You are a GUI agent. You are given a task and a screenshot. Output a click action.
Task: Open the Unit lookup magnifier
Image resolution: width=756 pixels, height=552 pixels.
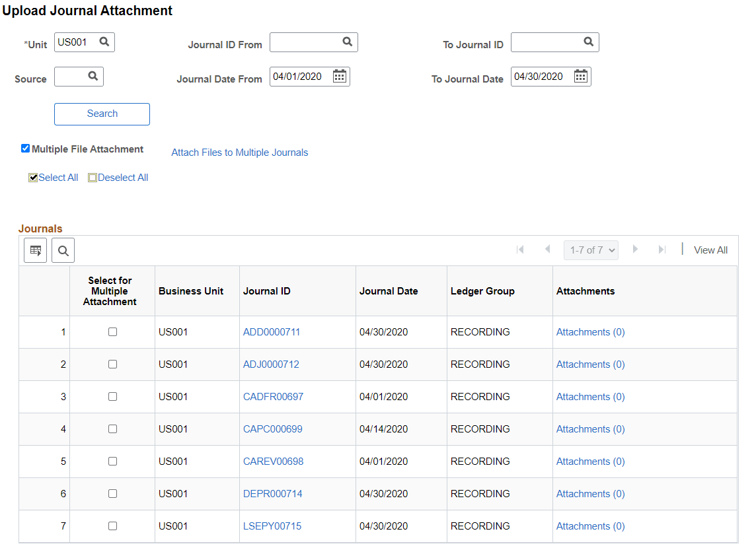coord(104,42)
